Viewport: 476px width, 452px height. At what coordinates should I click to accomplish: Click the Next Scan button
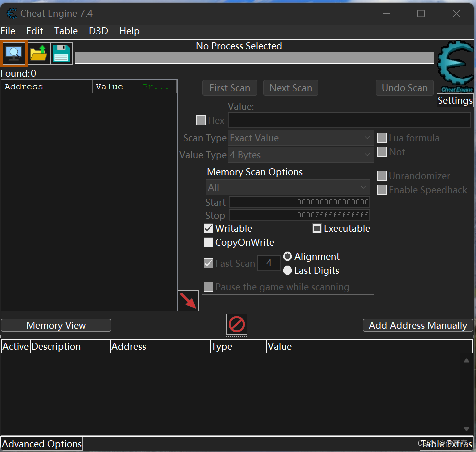(x=291, y=88)
